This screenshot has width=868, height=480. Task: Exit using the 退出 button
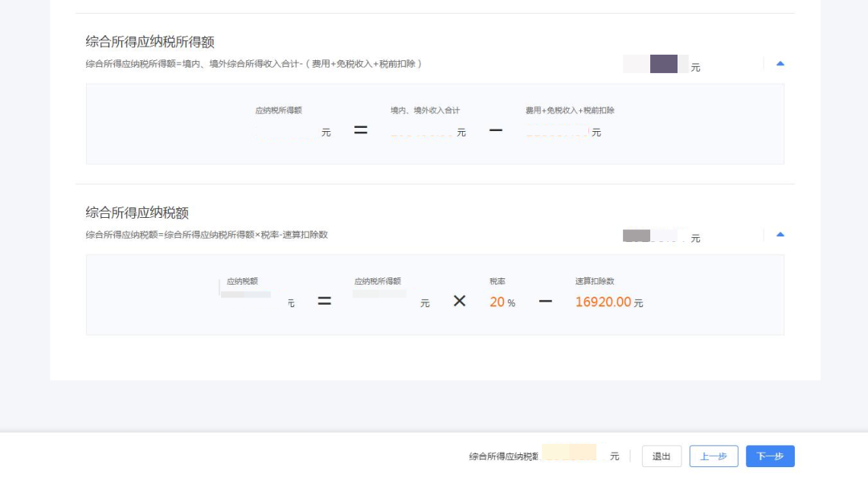(661, 456)
